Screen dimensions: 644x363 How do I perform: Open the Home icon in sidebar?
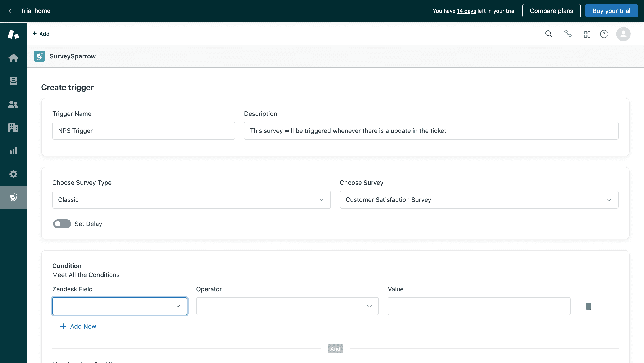(13, 58)
